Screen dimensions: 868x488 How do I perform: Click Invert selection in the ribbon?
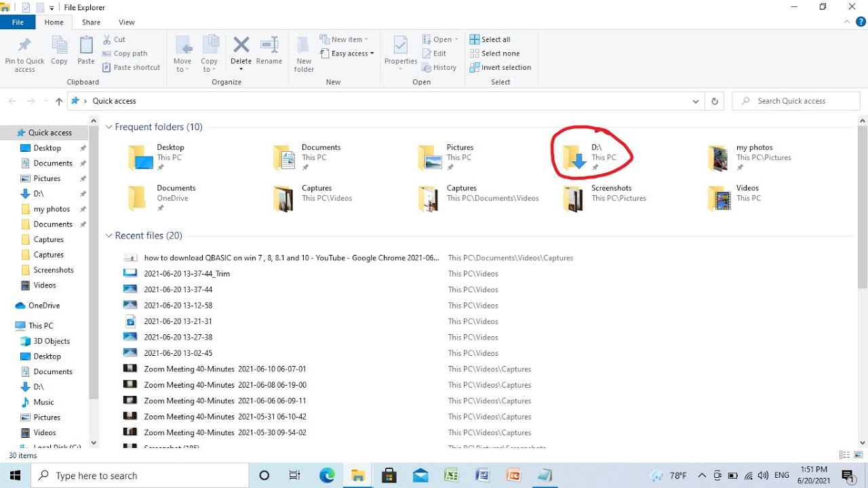tap(500, 67)
